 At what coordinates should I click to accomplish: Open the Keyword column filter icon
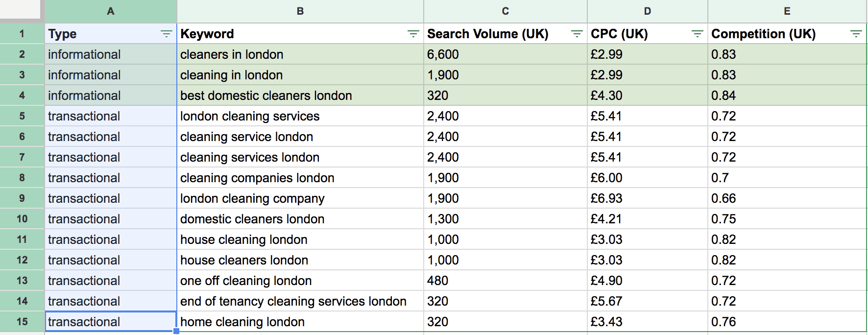point(413,34)
